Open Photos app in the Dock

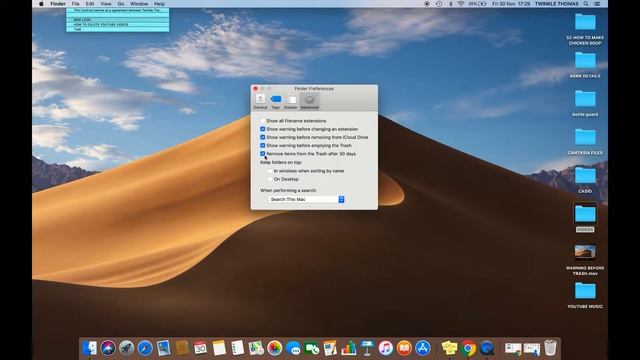(274, 348)
